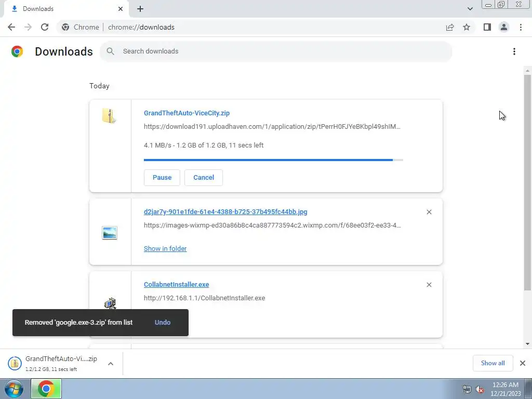Select the Downloads browser tab
The height and width of the screenshot is (399, 532).
coord(66,9)
